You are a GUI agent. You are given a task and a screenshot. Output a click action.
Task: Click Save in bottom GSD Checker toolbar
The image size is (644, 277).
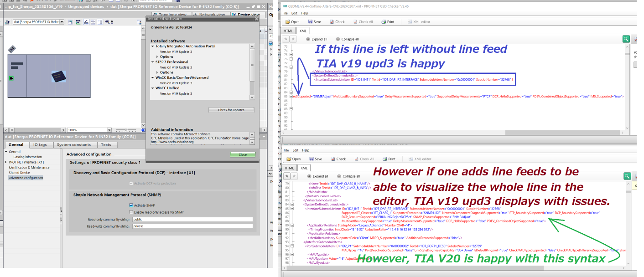point(316,159)
